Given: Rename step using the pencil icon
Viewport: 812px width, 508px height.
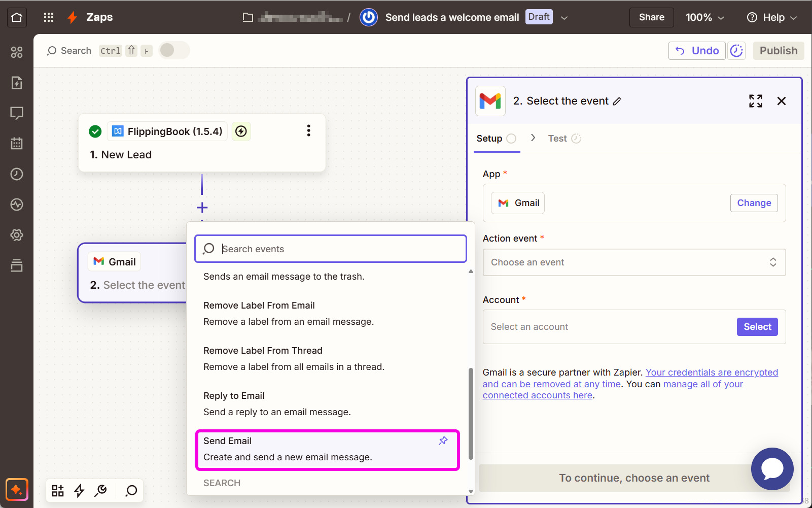Looking at the screenshot, I should click(617, 101).
